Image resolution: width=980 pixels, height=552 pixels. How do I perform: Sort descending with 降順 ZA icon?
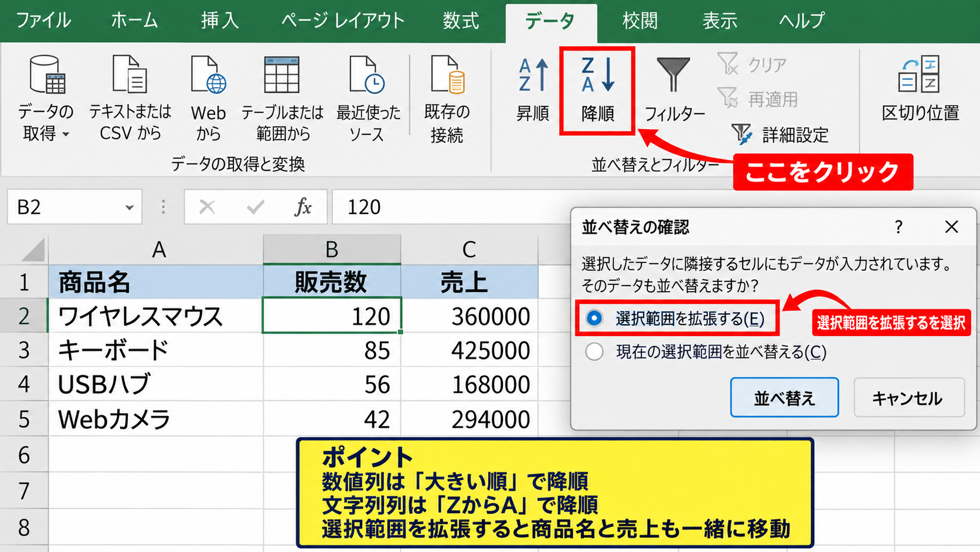click(x=597, y=74)
